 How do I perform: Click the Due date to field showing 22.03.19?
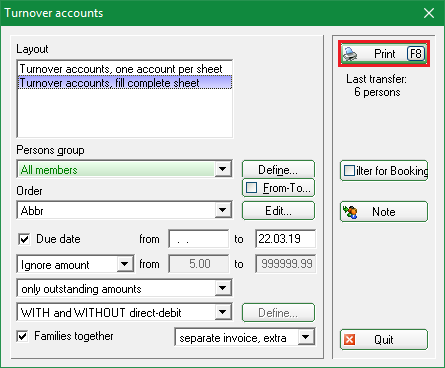286,239
